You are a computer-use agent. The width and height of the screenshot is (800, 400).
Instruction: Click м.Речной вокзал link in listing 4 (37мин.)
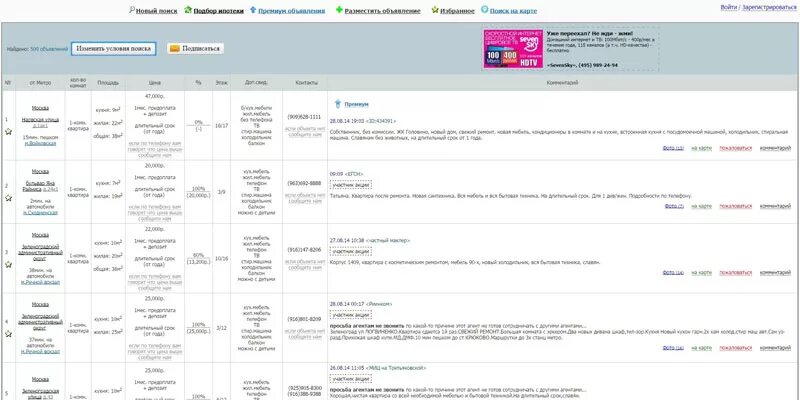click(40, 352)
